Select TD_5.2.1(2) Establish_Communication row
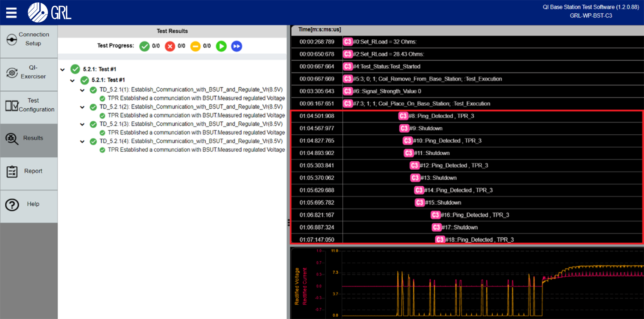This screenshot has width=644, height=319. [x=191, y=107]
